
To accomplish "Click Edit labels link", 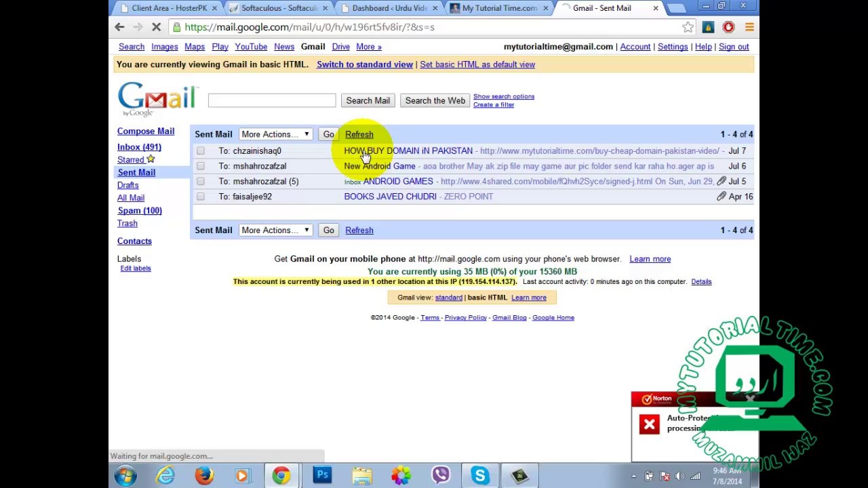I will (136, 268).
